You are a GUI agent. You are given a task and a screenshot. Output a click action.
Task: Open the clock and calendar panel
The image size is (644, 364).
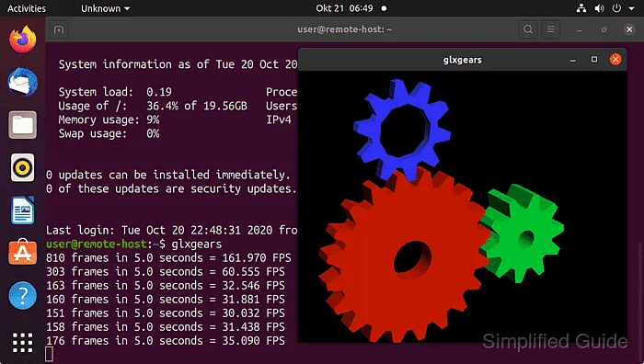click(x=344, y=8)
